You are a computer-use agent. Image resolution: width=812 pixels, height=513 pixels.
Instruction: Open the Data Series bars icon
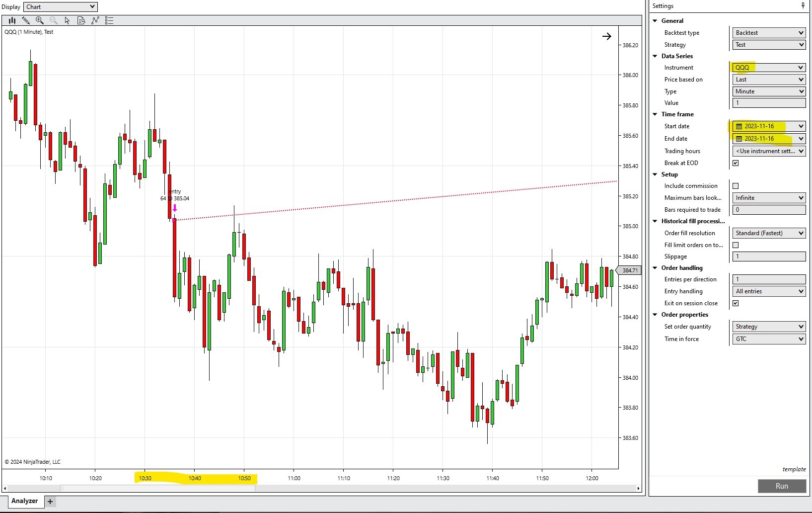click(x=12, y=20)
